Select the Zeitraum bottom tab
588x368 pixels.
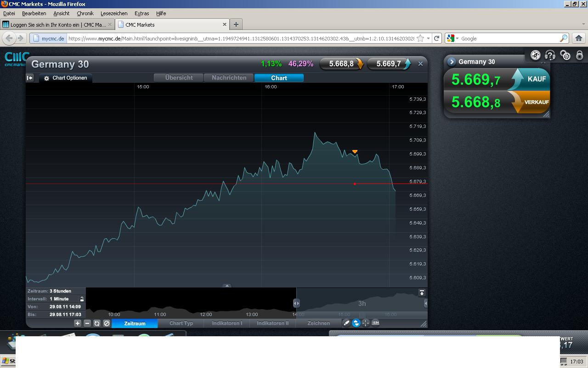[x=135, y=323]
